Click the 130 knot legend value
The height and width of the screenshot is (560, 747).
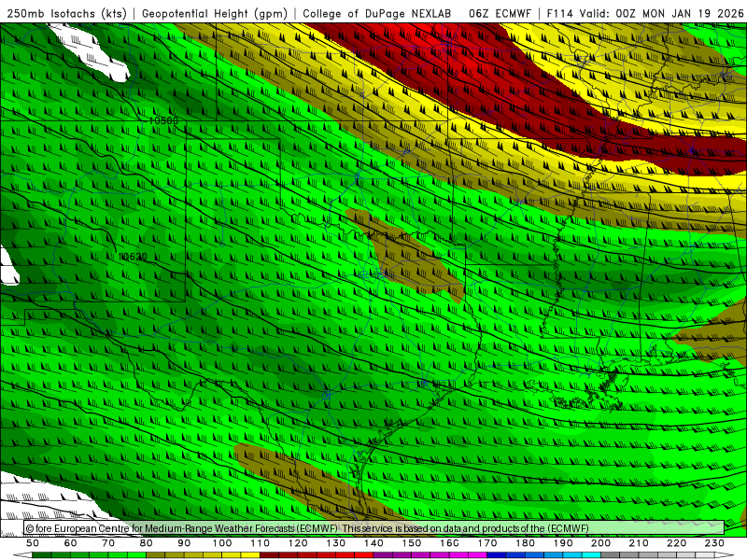pos(336,543)
